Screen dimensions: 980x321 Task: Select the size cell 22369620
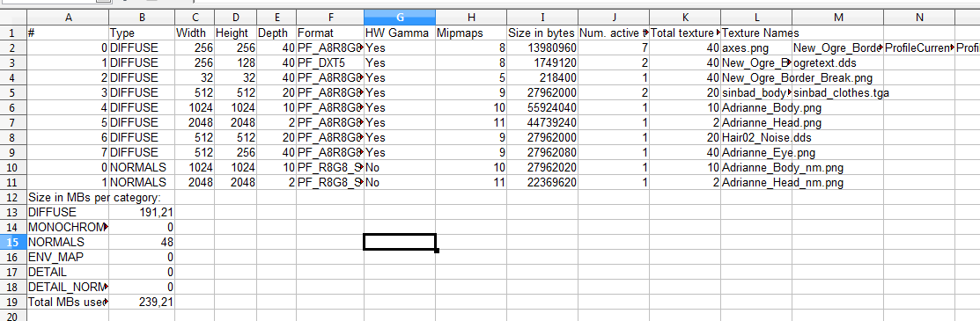click(542, 182)
